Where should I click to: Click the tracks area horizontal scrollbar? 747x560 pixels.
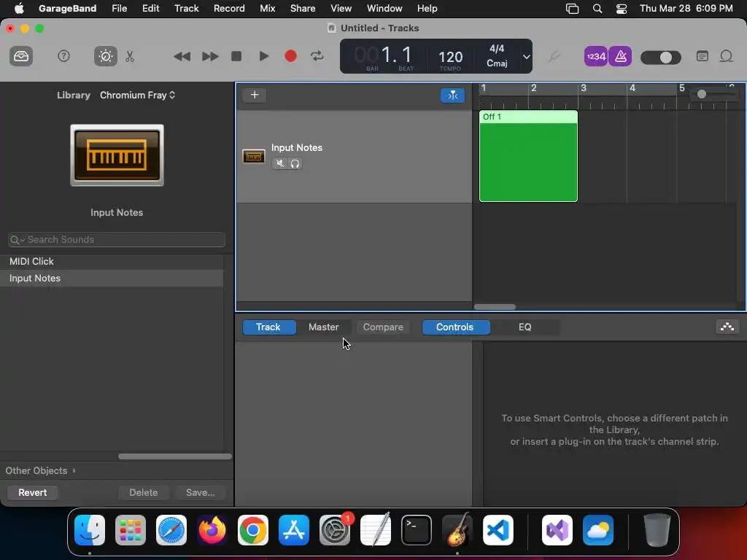click(x=495, y=307)
